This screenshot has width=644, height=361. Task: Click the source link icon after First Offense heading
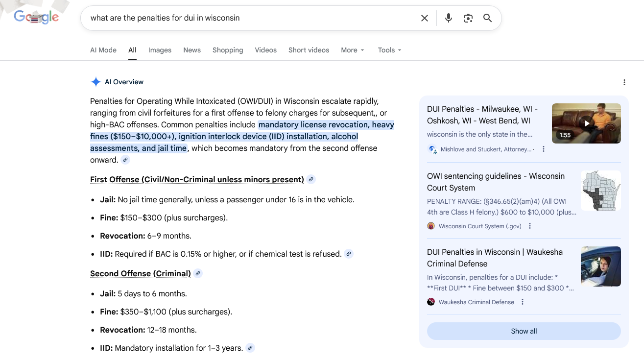[x=311, y=180]
